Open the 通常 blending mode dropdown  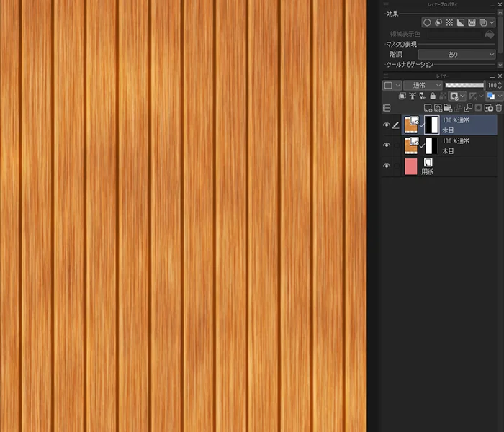423,85
